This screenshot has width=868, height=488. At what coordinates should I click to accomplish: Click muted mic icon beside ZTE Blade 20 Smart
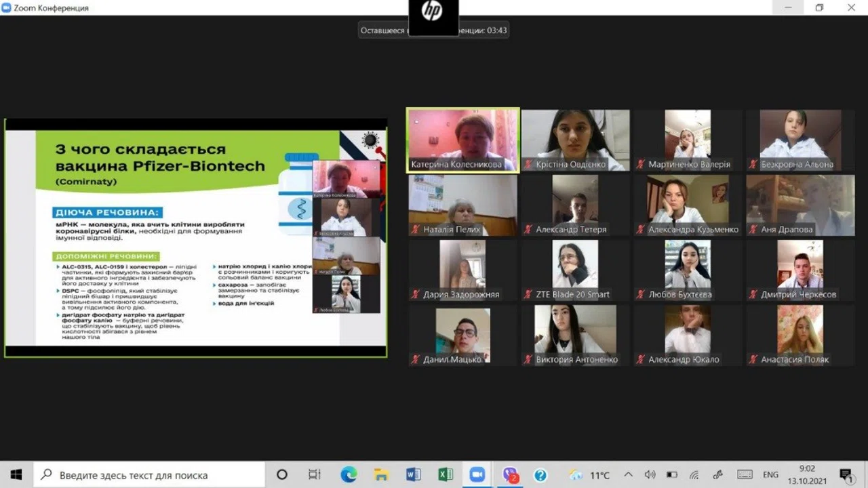(x=528, y=295)
